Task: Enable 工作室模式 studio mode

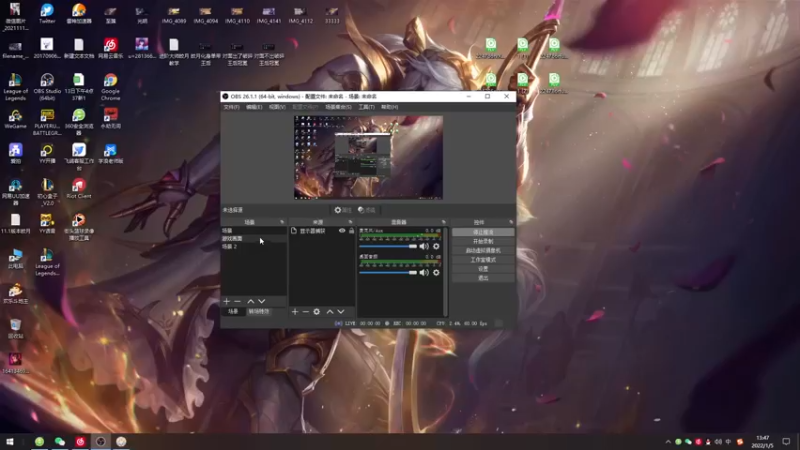Action: point(483,260)
